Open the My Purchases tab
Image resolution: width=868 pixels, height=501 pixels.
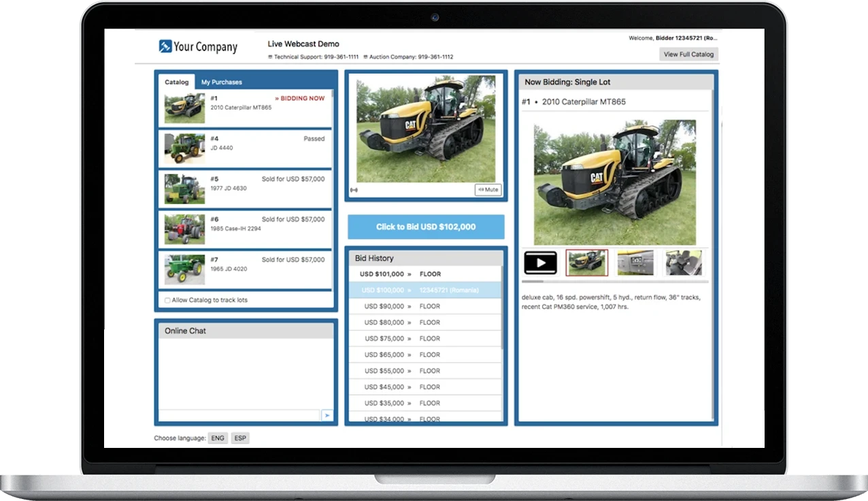tap(221, 82)
